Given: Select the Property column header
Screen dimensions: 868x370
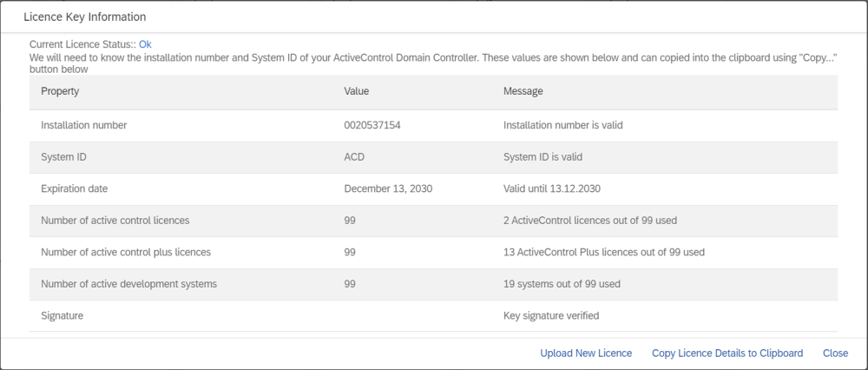Looking at the screenshot, I should [60, 91].
